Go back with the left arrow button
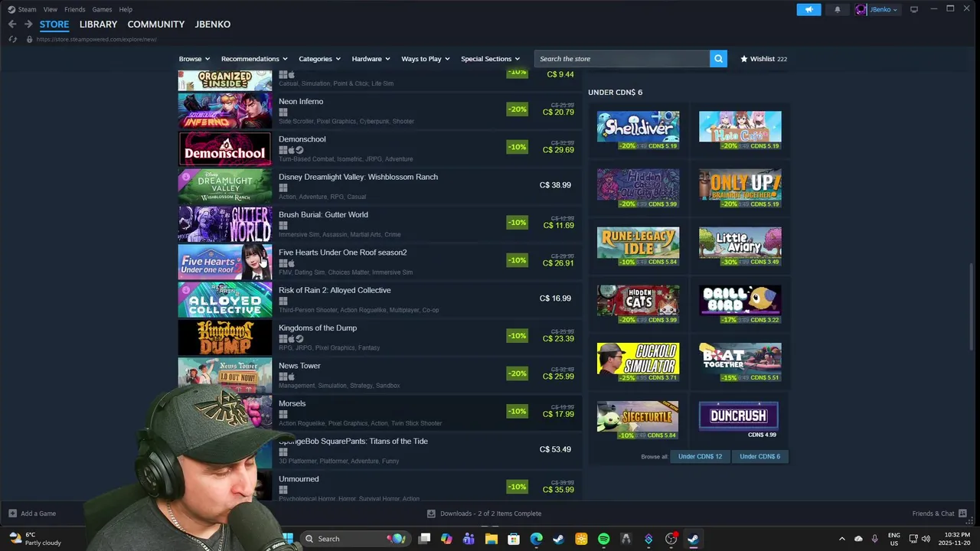 pyautogui.click(x=12, y=24)
